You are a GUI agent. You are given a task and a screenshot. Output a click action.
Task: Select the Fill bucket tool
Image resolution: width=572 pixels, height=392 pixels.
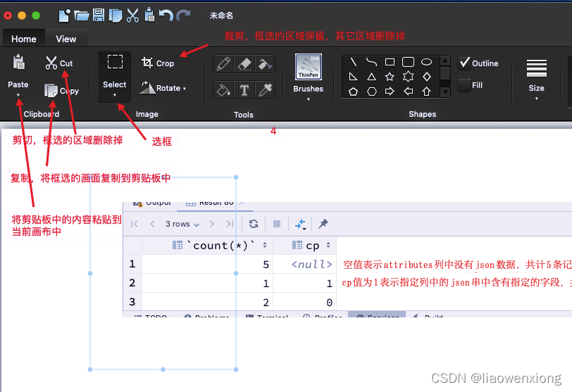pyautogui.click(x=223, y=89)
